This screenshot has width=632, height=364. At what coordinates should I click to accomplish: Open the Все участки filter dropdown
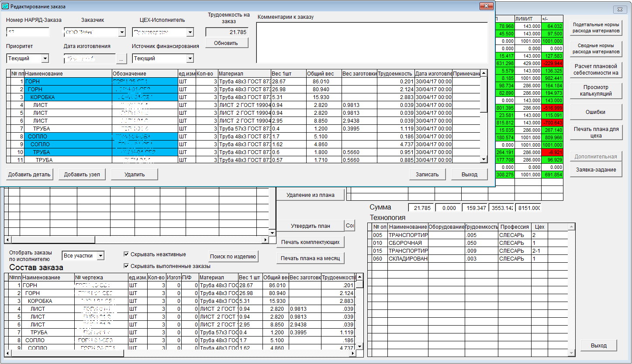100,256
